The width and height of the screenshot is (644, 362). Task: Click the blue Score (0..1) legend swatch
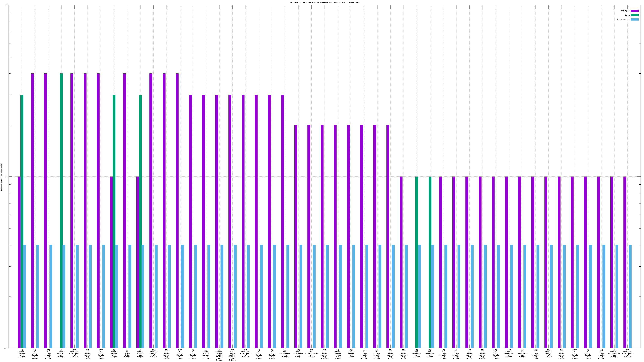pos(635,19)
